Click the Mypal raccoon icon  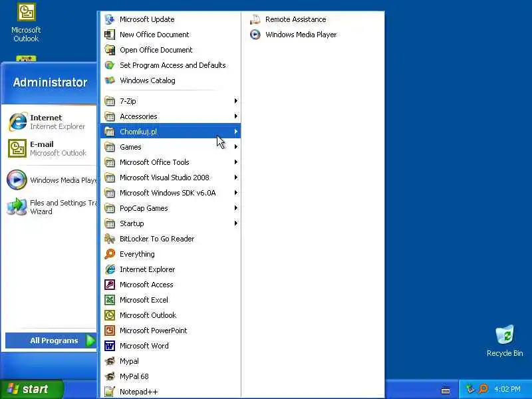point(110,361)
